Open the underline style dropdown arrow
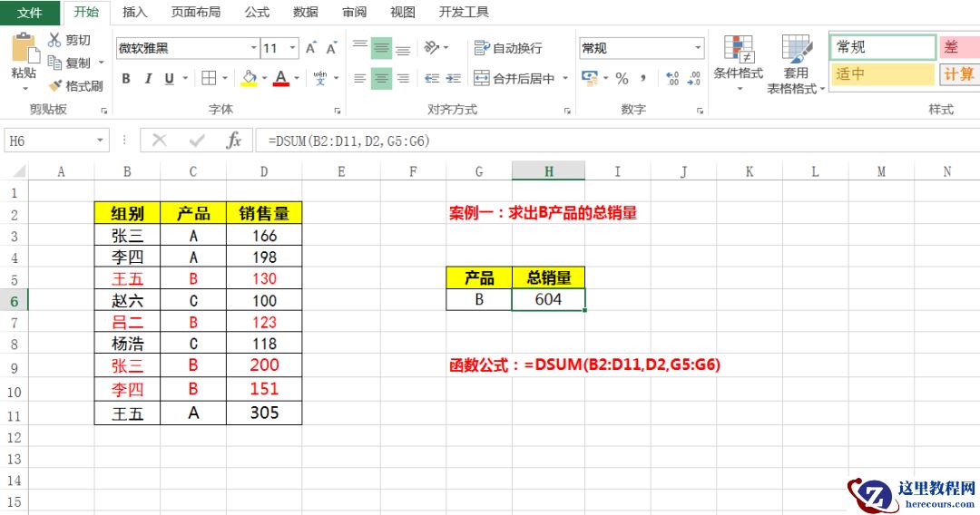The image size is (980, 515). coord(185,79)
